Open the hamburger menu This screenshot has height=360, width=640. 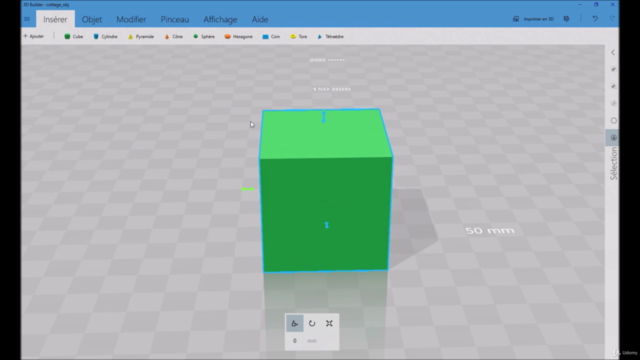(27, 19)
